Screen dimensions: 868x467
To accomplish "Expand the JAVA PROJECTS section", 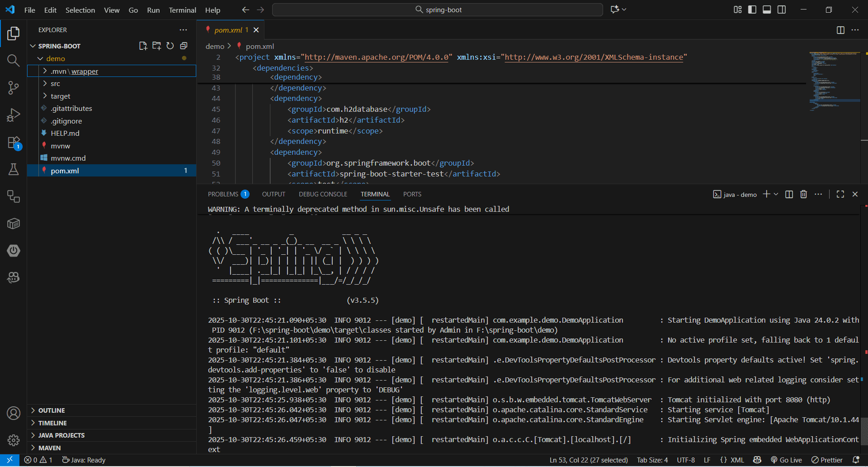I will click(x=112, y=435).
